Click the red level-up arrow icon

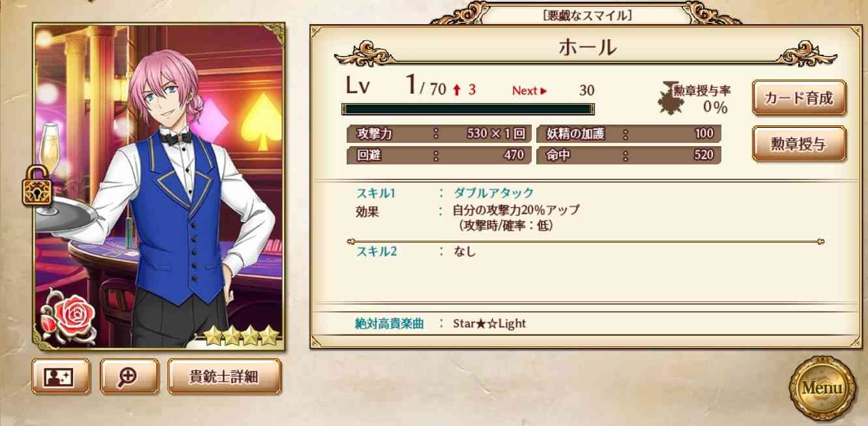[x=457, y=91]
